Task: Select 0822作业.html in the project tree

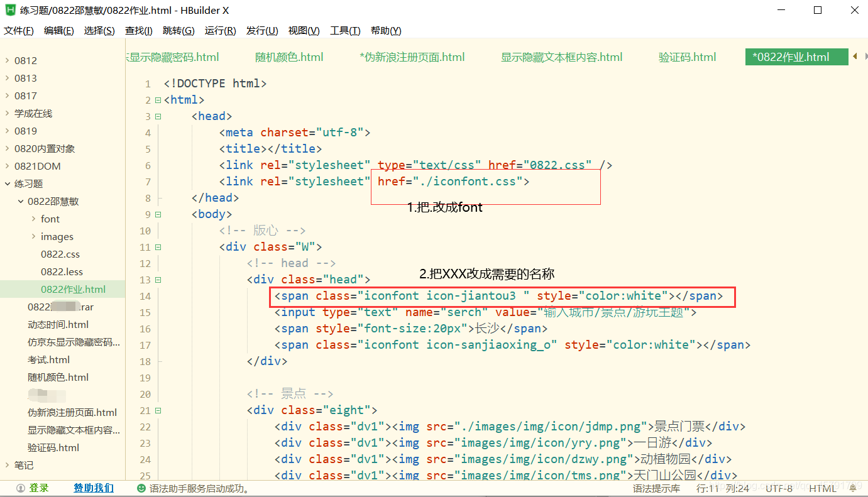Action: pyautogui.click(x=73, y=290)
